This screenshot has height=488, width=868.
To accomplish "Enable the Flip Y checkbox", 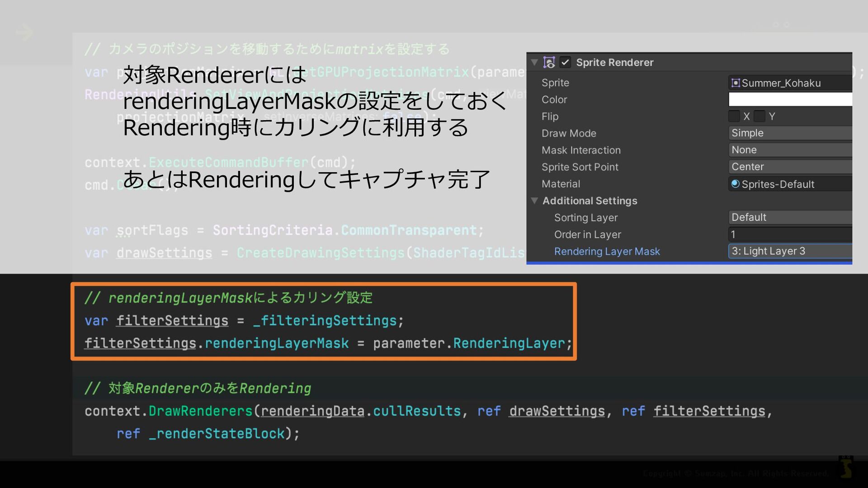I will [759, 116].
